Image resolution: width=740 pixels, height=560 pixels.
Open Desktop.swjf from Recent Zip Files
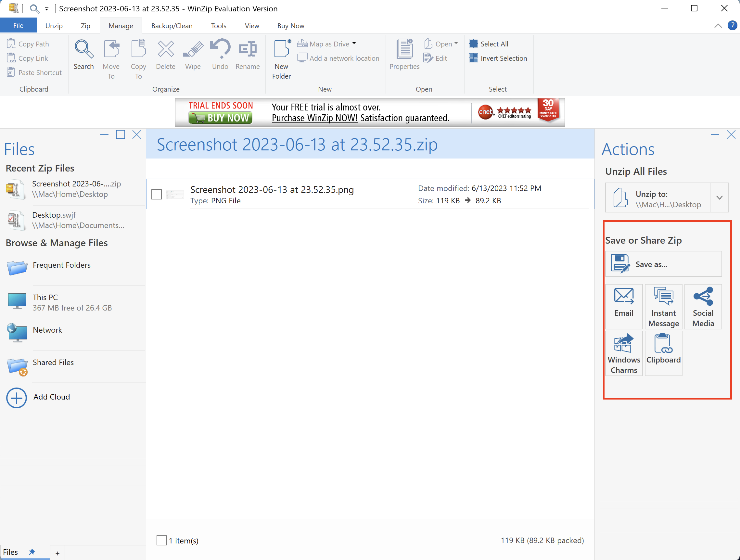click(54, 220)
